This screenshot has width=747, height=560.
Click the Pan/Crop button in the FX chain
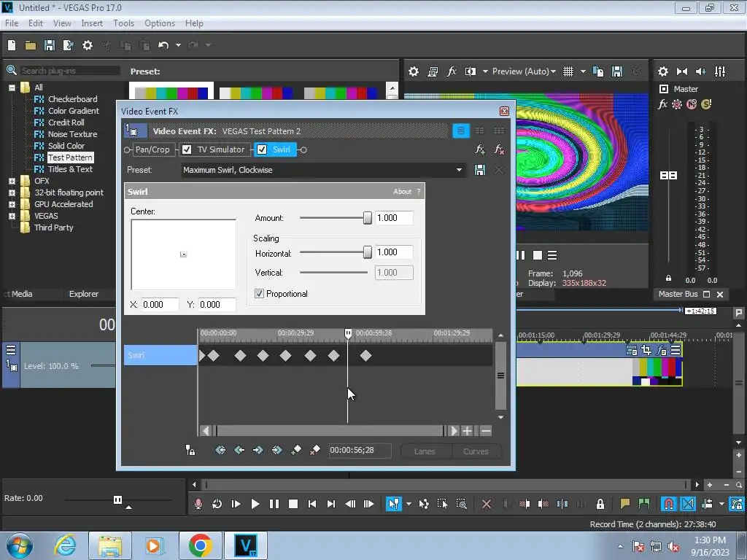tap(152, 149)
